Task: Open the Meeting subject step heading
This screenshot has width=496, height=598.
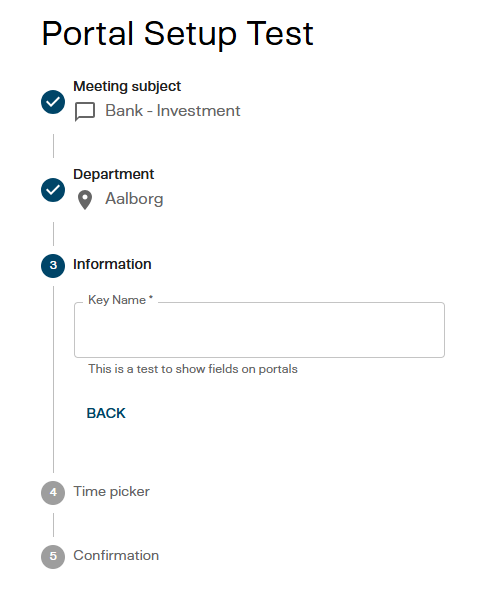Action: click(127, 86)
